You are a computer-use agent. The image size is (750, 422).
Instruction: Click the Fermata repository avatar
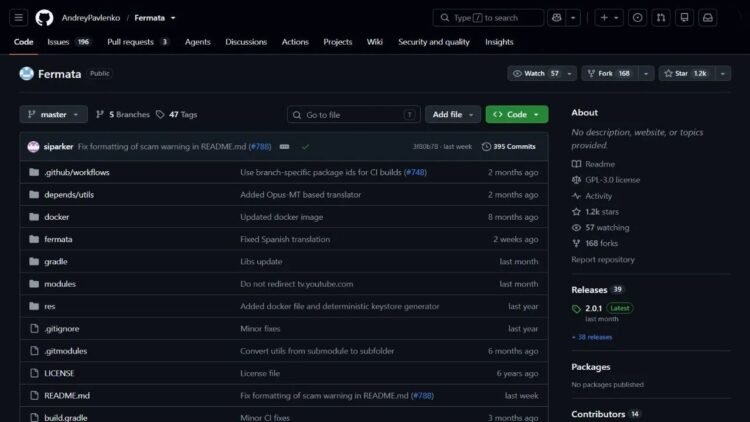tap(26, 73)
